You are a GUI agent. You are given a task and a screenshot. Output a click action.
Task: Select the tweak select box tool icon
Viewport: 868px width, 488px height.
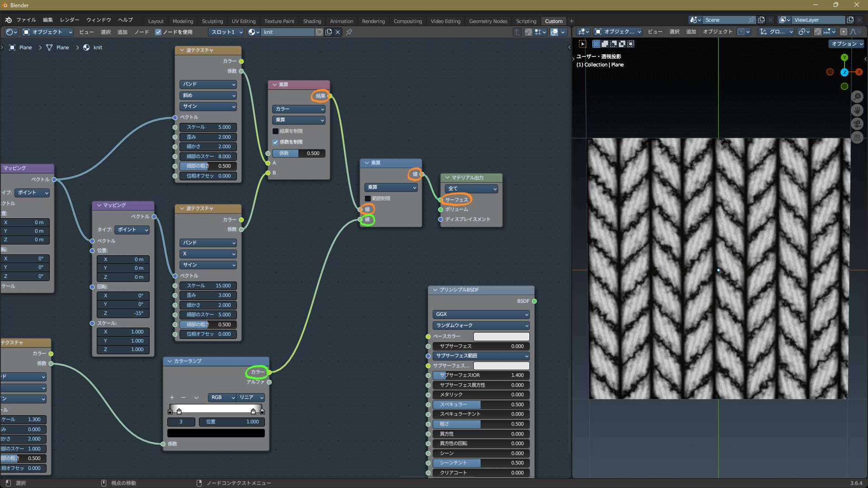tap(583, 44)
